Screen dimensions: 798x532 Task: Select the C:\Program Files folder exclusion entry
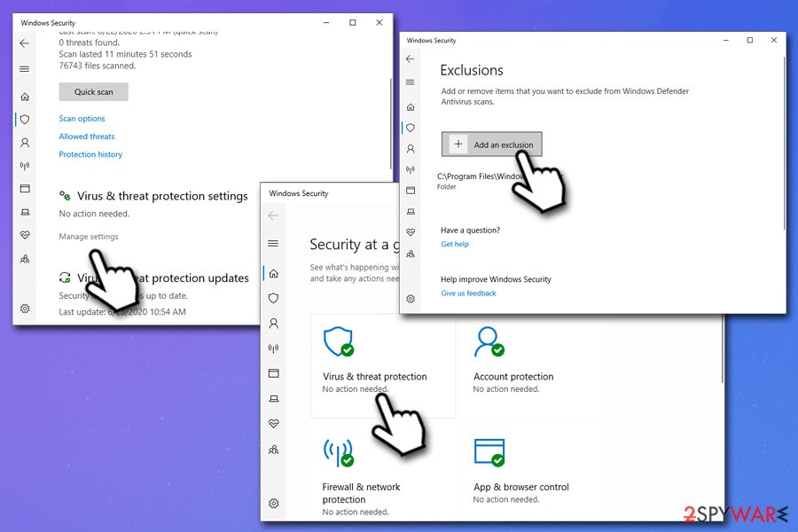[x=480, y=181]
